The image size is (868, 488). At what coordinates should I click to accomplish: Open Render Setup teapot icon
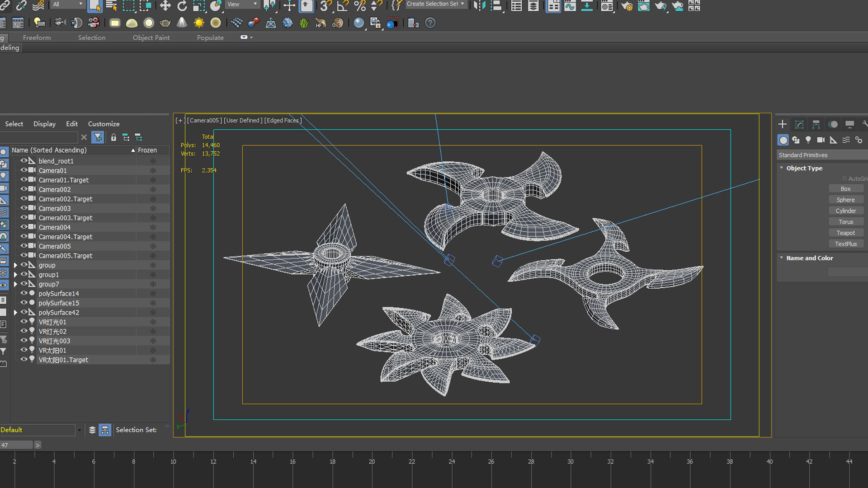tap(627, 6)
